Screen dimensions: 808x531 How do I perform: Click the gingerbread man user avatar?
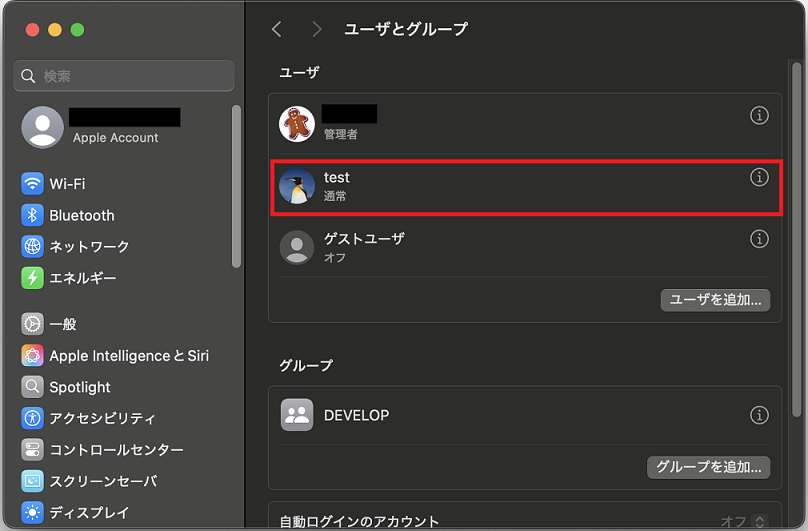coord(297,124)
